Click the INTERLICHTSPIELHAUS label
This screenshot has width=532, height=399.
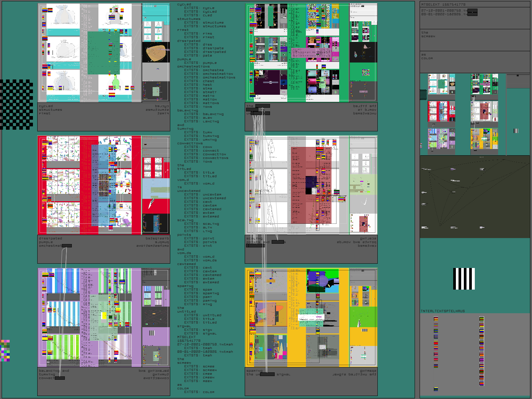click(x=443, y=311)
